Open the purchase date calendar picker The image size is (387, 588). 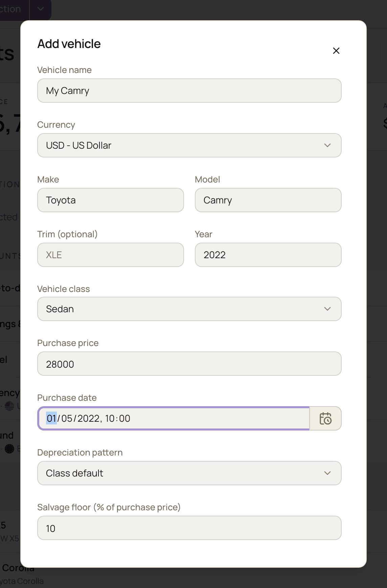tap(325, 418)
